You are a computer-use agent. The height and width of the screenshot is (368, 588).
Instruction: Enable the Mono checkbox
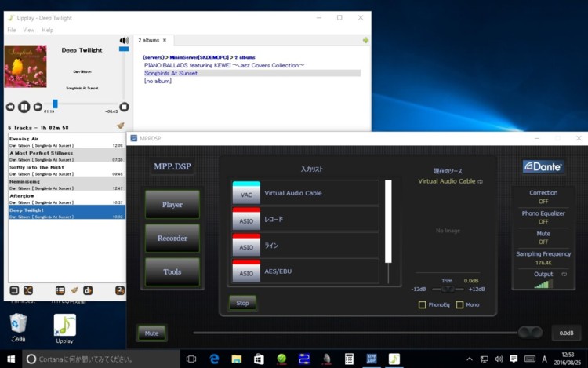click(459, 304)
